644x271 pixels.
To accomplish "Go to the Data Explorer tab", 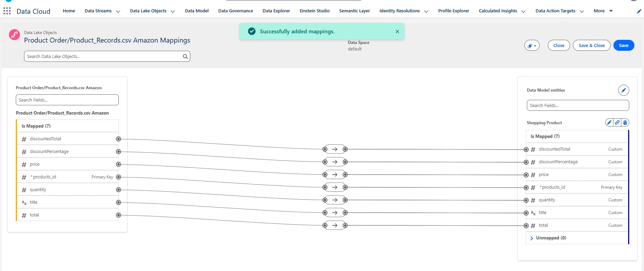I will 276,11.
